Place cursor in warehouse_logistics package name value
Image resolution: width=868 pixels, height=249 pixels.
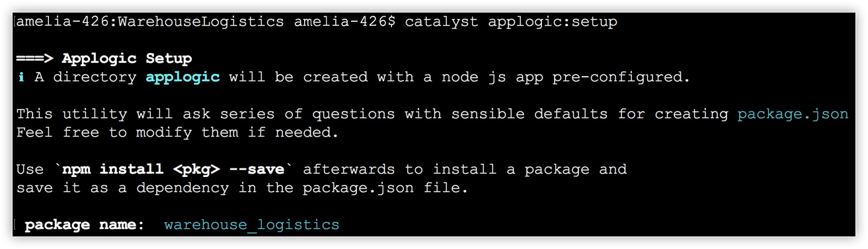pos(251,225)
